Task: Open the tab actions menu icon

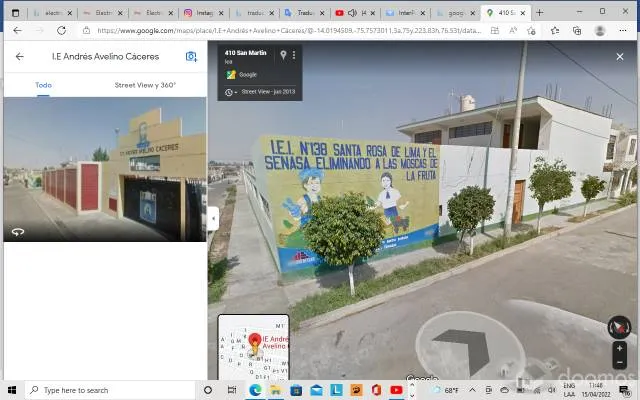Action: coord(16,13)
